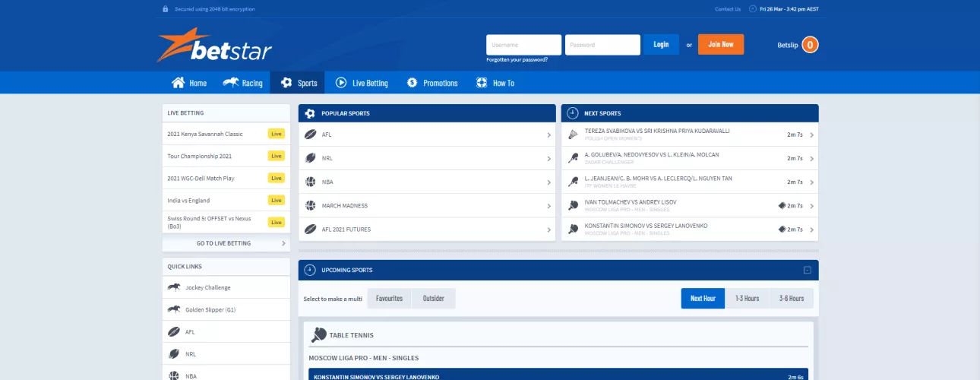Click the Home house icon
Viewport: 980px width, 380px height.
click(178, 83)
